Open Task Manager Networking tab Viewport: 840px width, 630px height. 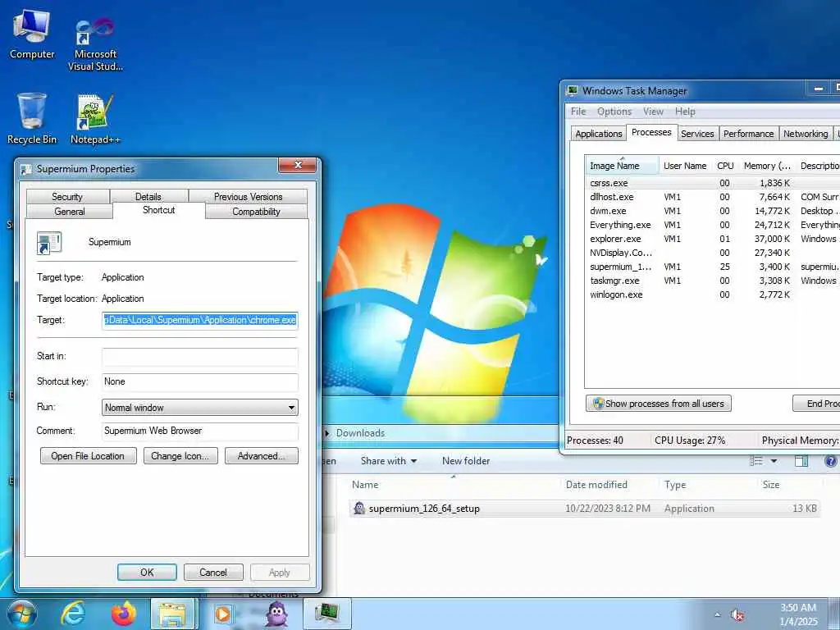tap(806, 134)
